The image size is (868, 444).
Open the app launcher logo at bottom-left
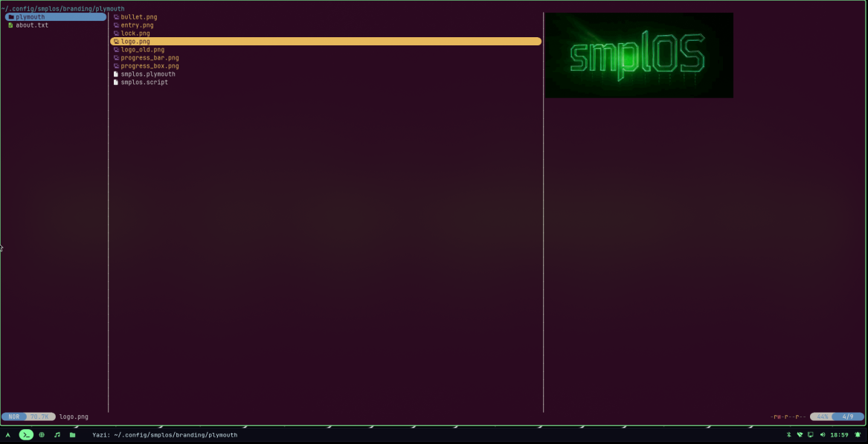coord(8,434)
